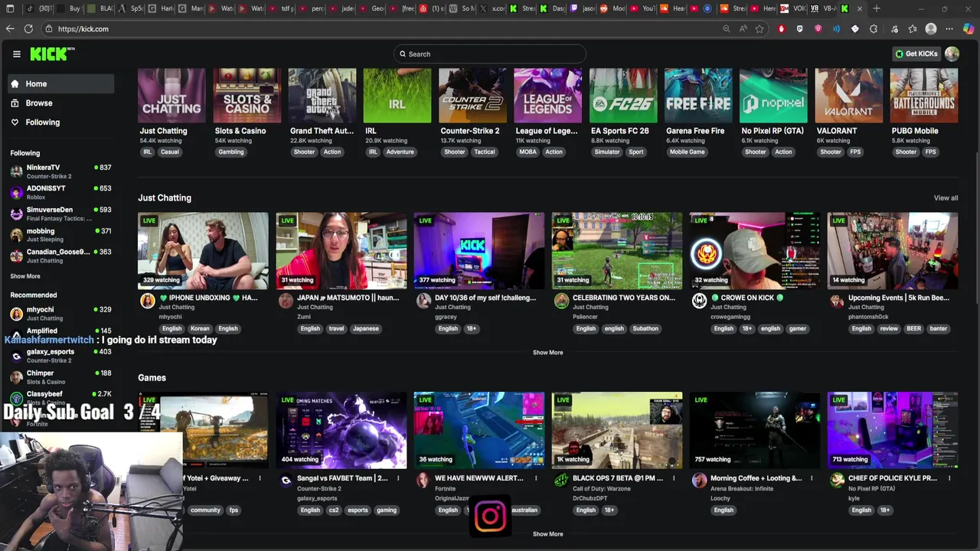This screenshot has height=551, width=980.
Task: Go to the Home sidebar item
Action: [61, 83]
